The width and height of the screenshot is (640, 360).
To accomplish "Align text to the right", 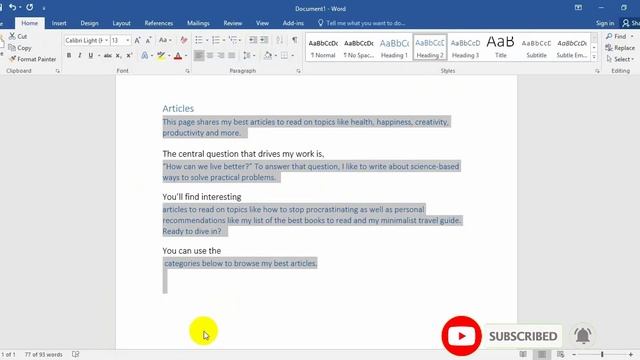I will pyautogui.click(x=220, y=56).
